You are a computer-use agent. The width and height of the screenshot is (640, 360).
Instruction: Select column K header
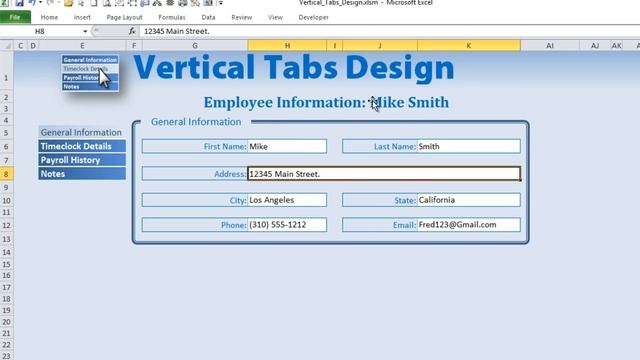469,45
